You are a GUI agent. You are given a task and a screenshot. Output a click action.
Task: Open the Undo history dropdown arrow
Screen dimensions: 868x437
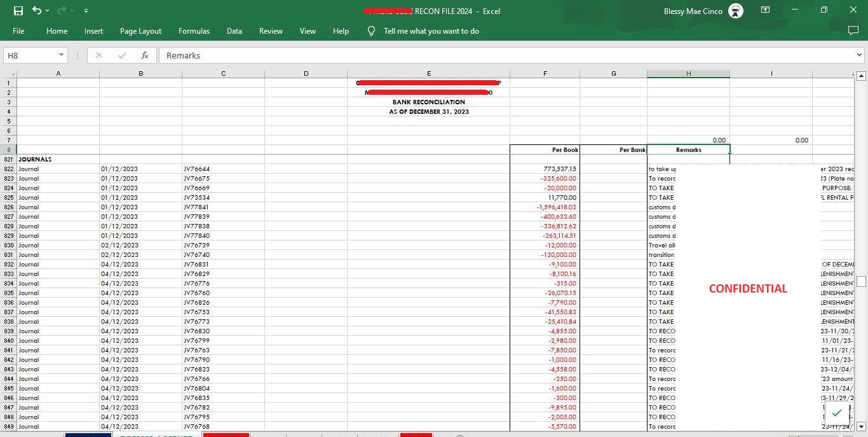click(x=47, y=11)
